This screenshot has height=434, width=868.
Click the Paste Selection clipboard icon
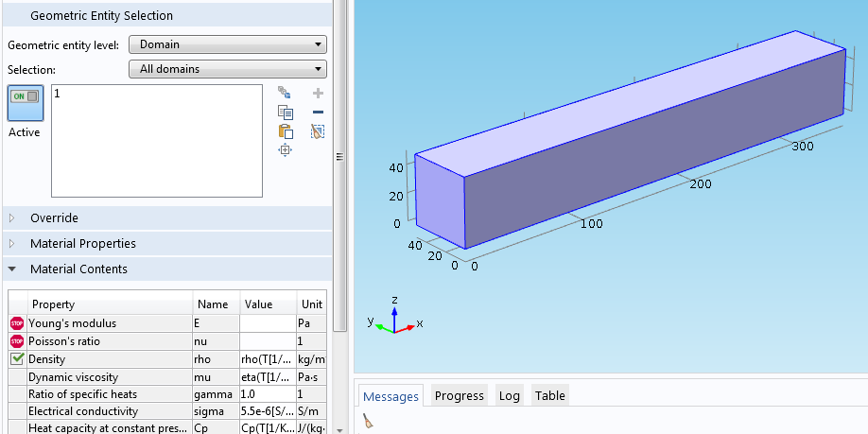pyautogui.click(x=285, y=131)
